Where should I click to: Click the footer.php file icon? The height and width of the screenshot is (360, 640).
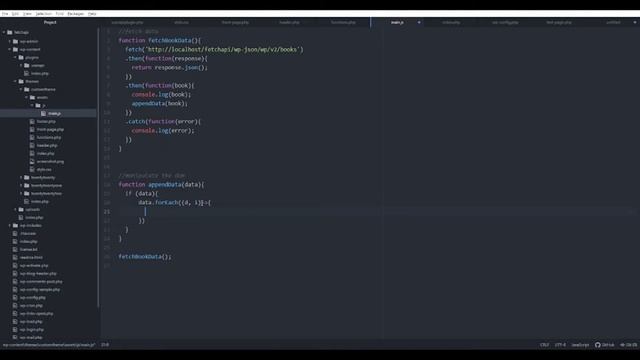32,121
